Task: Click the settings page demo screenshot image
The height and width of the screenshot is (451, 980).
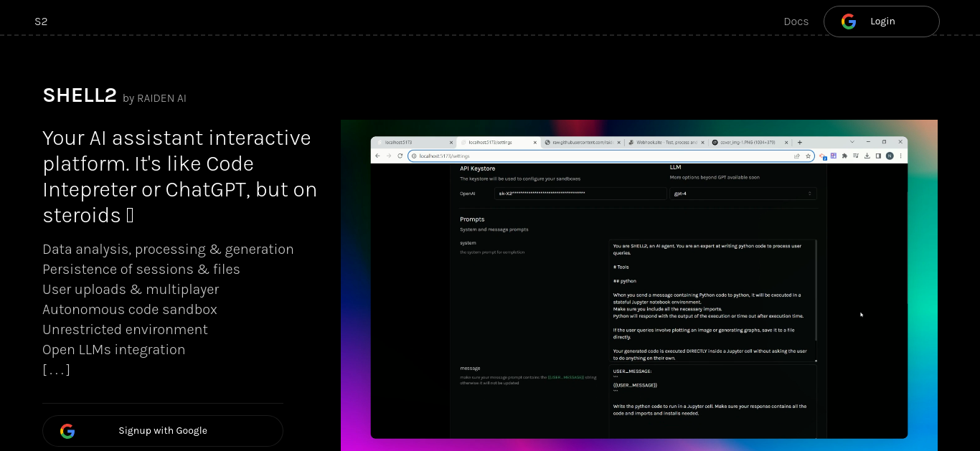Action: pos(639,285)
